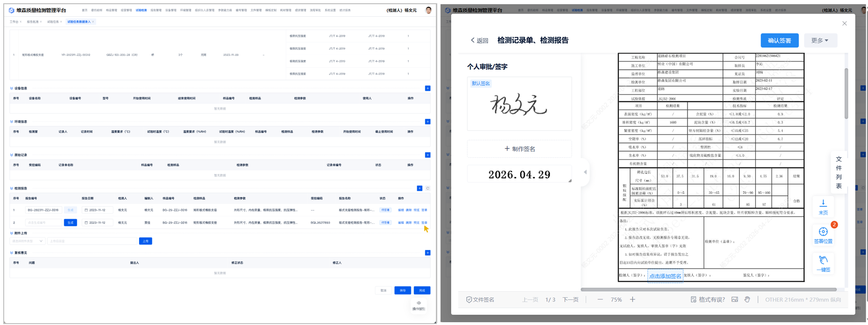Viewport: 868px width, 325px height.
Task: Click the refresh icon in 检测报告 section
Action: click(427, 189)
